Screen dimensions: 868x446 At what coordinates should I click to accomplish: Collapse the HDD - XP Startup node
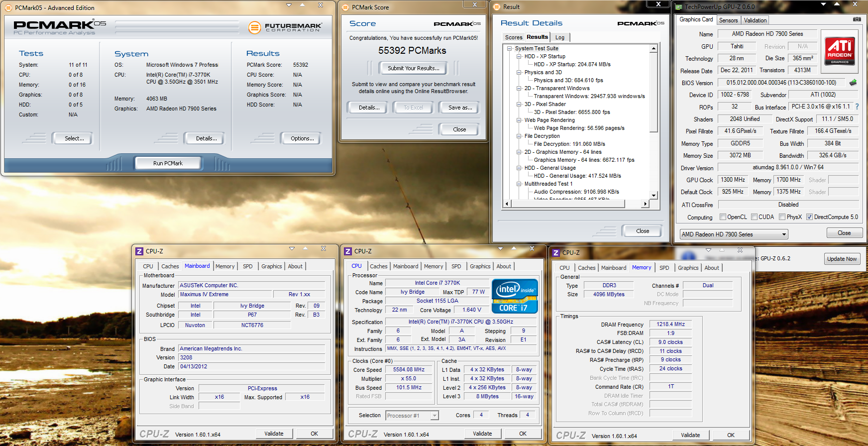pyautogui.click(x=519, y=56)
